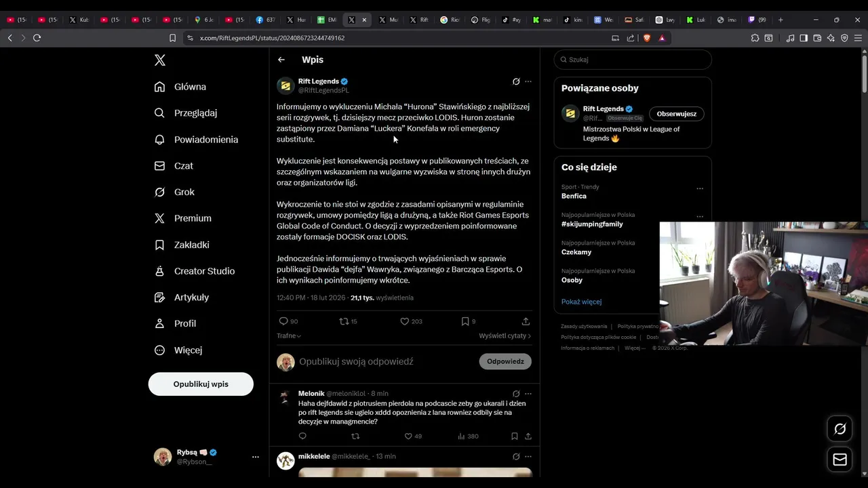Click Brave Shields lion icon
The height and width of the screenshot is (488, 868).
tap(646, 38)
